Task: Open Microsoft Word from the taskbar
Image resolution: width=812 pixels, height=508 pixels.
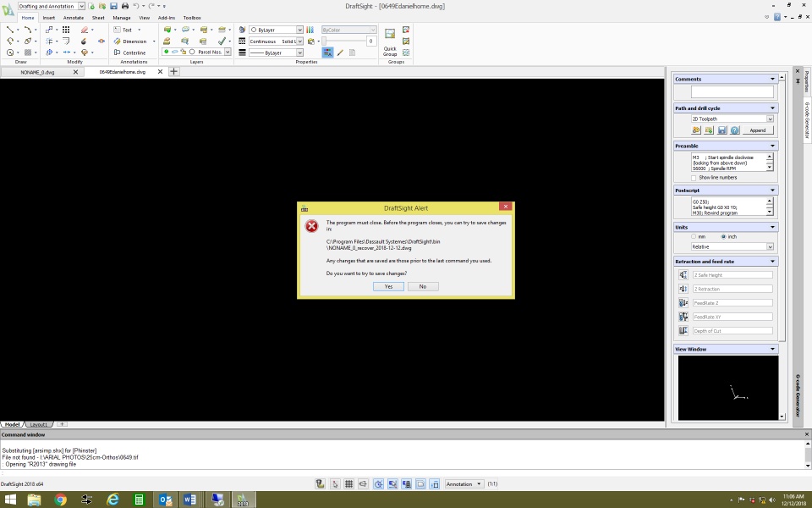Action: click(x=189, y=500)
